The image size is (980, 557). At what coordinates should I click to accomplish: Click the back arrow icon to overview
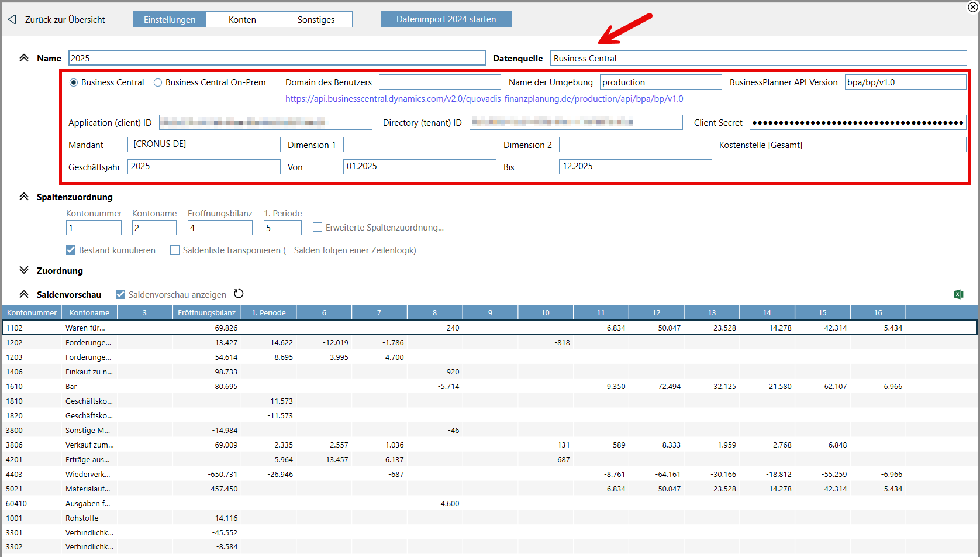[12, 20]
